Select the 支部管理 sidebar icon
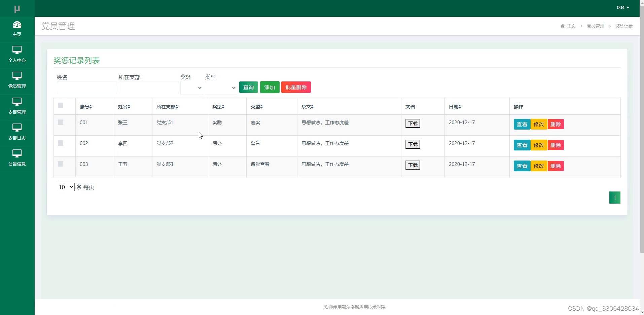 (17, 106)
